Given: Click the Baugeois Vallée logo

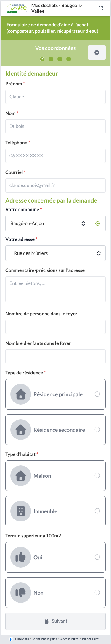Looking at the screenshot, I should pyautogui.click(x=17, y=8).
